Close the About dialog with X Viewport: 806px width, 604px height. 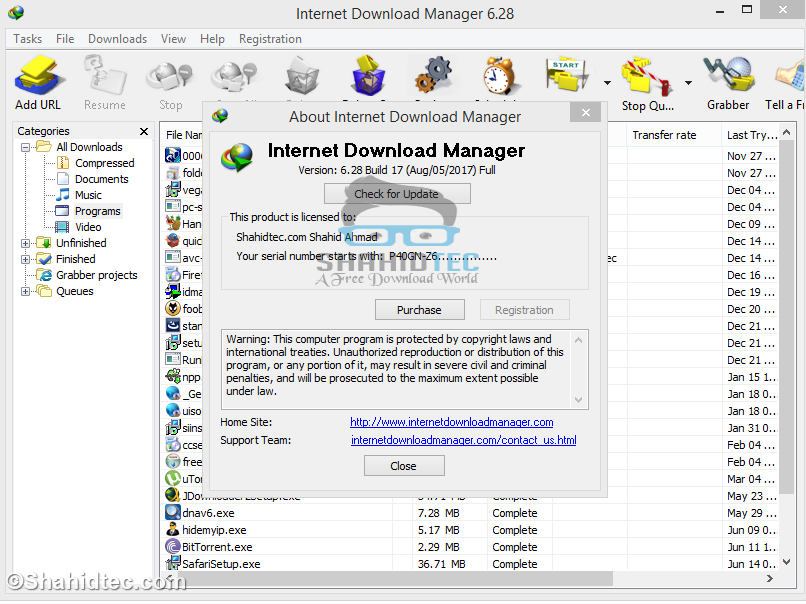(585, 113)
